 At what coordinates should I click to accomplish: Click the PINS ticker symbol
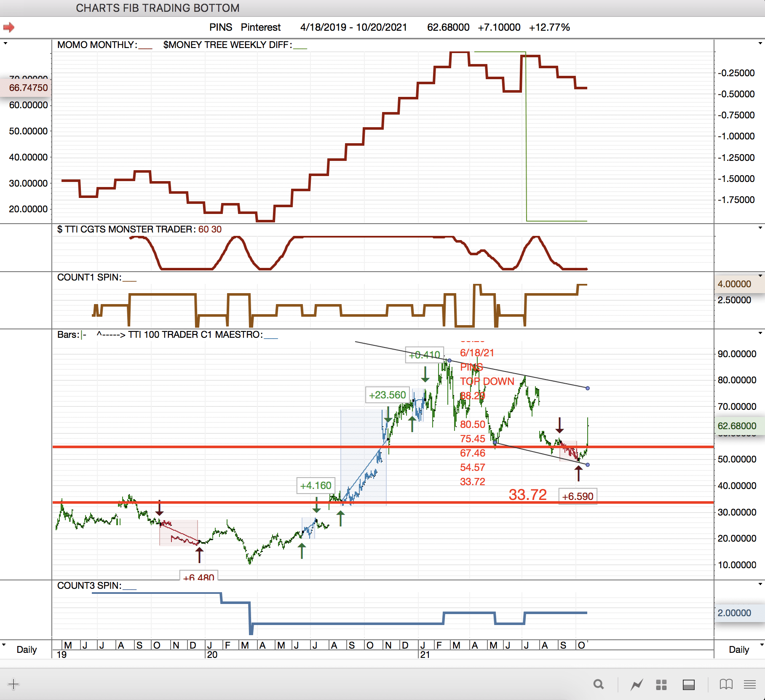point(221,27)
